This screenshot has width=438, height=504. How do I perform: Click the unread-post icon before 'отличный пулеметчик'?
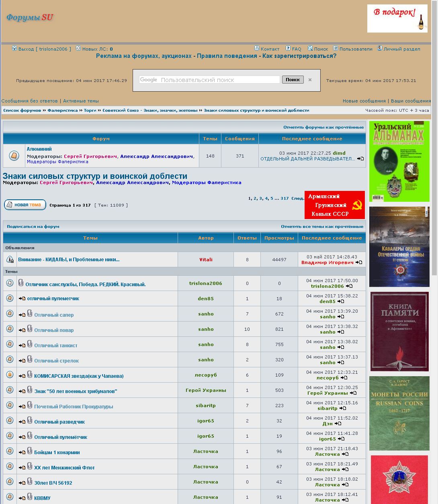click(22, 299)
